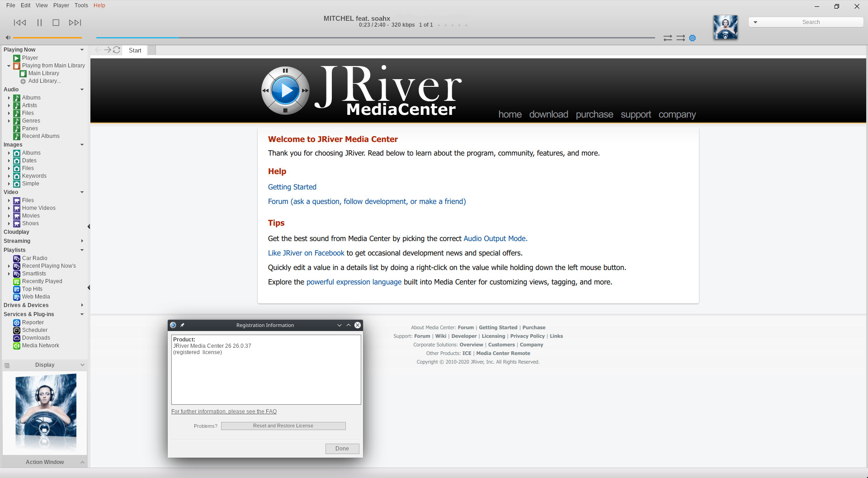
Task: Open the Edit menu
Action: [26, 5]
